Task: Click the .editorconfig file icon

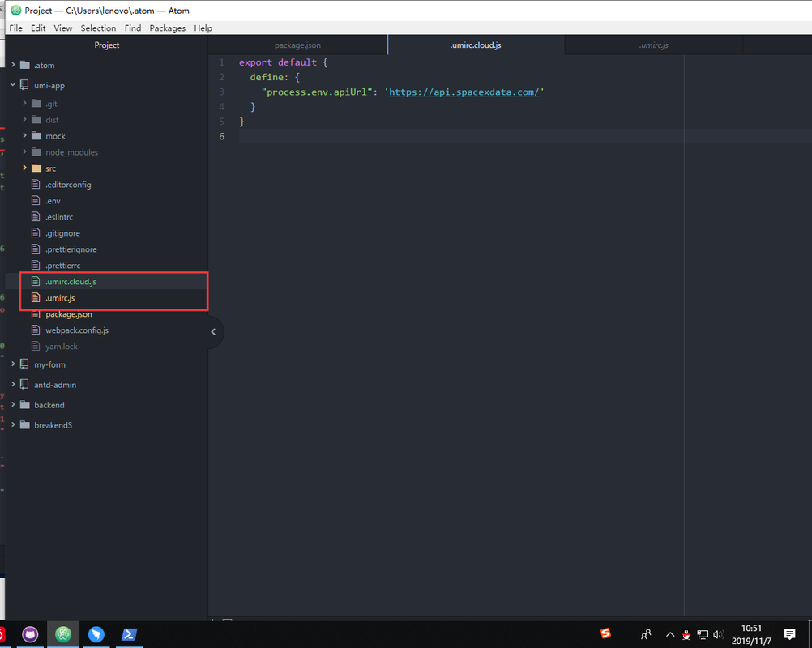Action: tap(36, 184)
